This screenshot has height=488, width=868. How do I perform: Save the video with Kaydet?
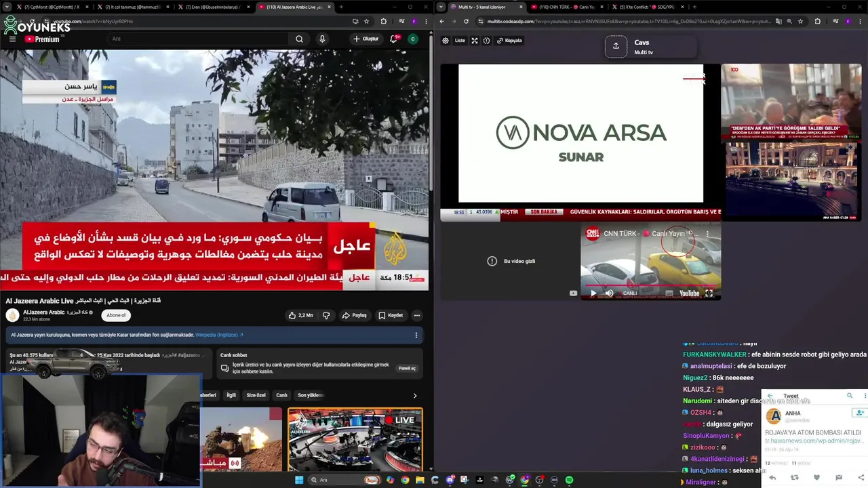(x=391, y=315)
